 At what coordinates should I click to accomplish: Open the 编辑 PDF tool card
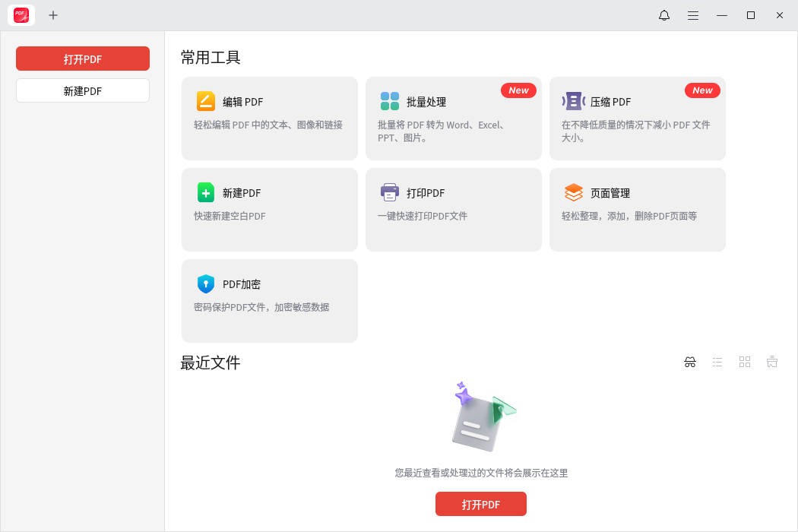point(270,118)
